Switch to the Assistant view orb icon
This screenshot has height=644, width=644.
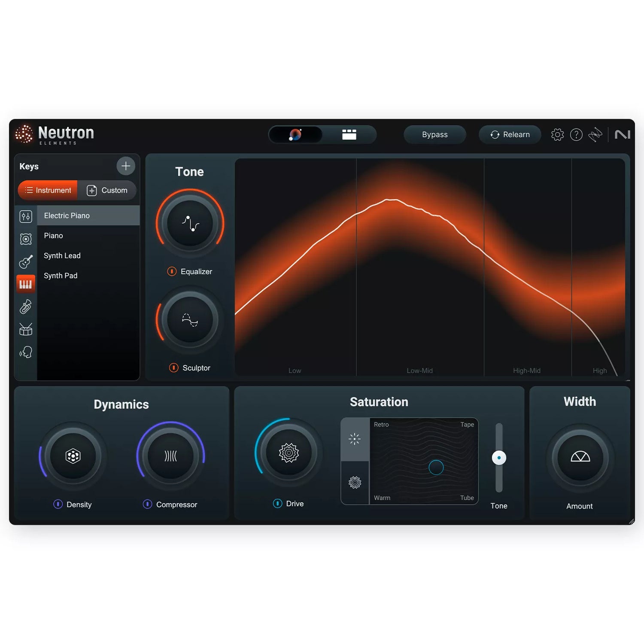[295, 135]
